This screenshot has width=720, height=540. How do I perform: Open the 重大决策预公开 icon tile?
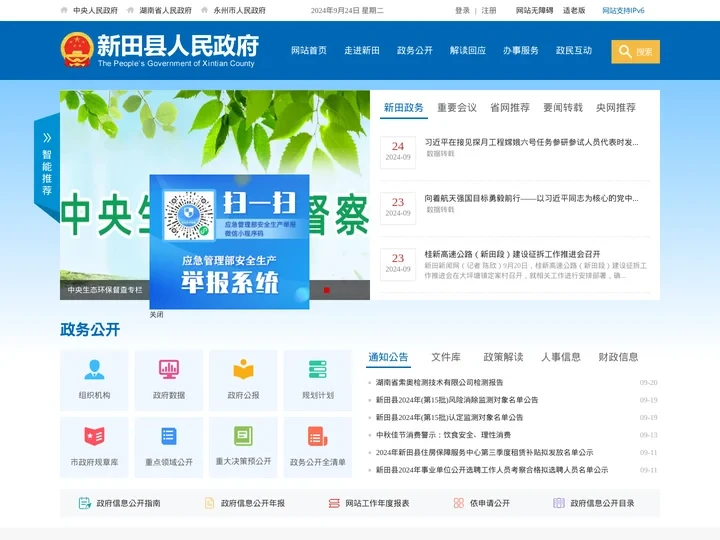tap(243, 447)
